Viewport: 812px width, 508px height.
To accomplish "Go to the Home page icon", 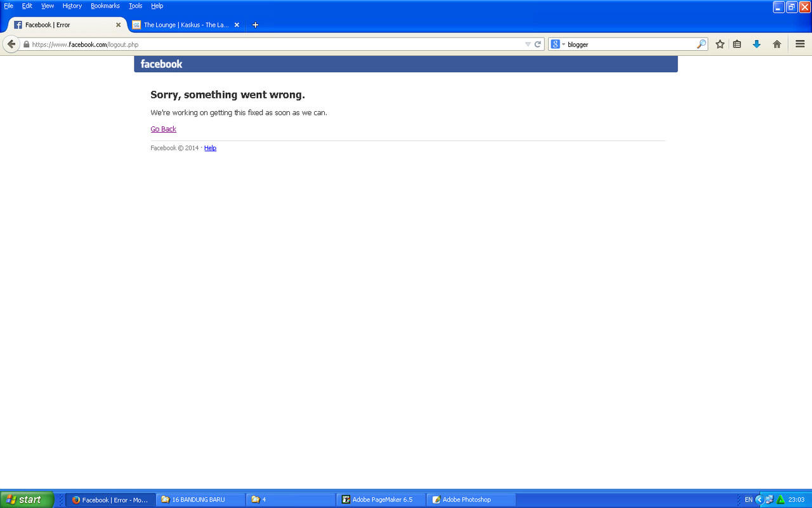I will (776, 44).
